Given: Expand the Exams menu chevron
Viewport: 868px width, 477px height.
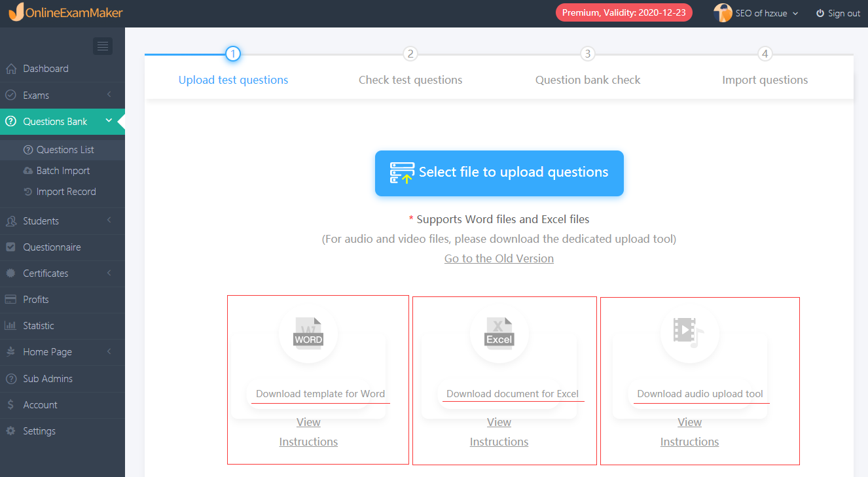Looking at the screenshot, I should 109,95.
